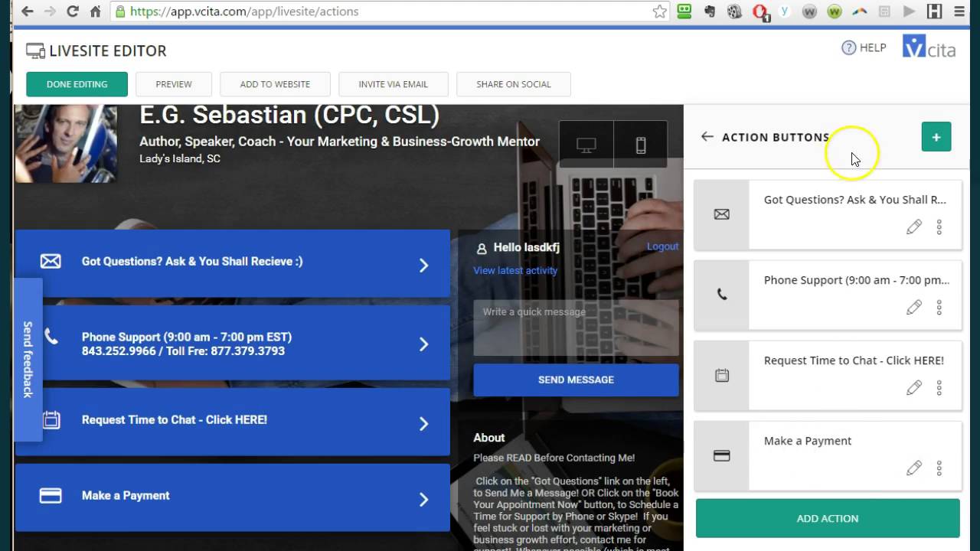Click the green plus add button

click(936, 137)
